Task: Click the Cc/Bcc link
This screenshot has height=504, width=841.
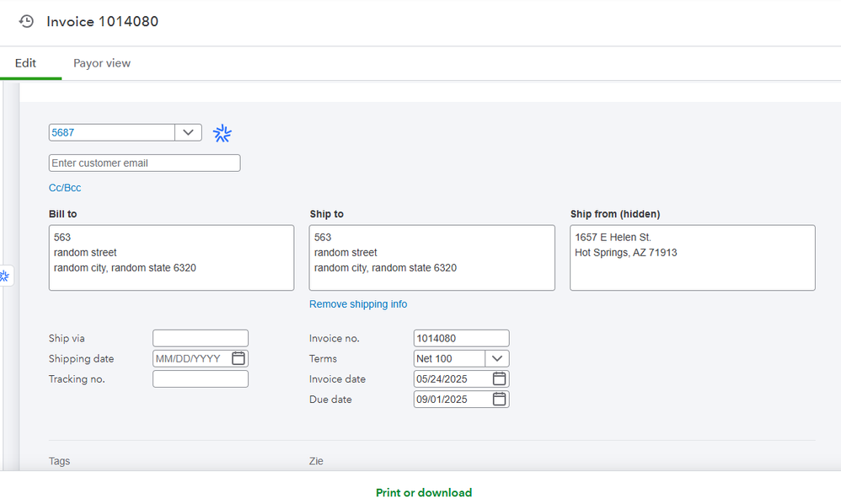Action: click(65, 188)
